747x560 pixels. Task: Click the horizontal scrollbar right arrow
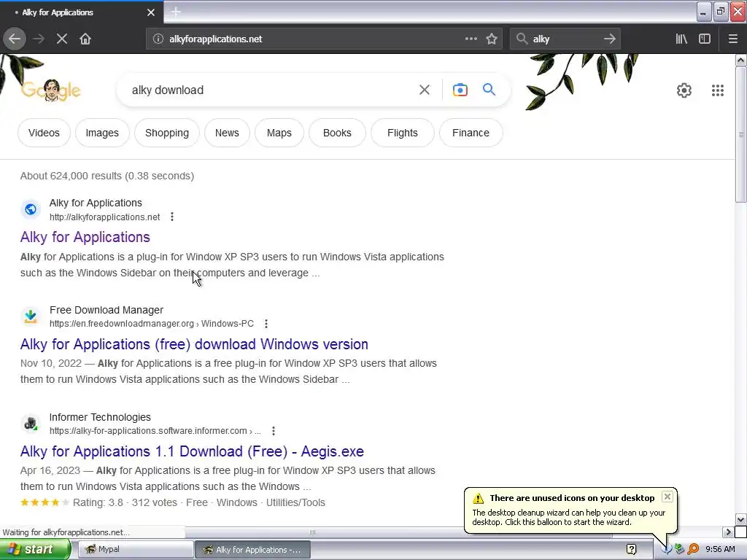(728, 532)
